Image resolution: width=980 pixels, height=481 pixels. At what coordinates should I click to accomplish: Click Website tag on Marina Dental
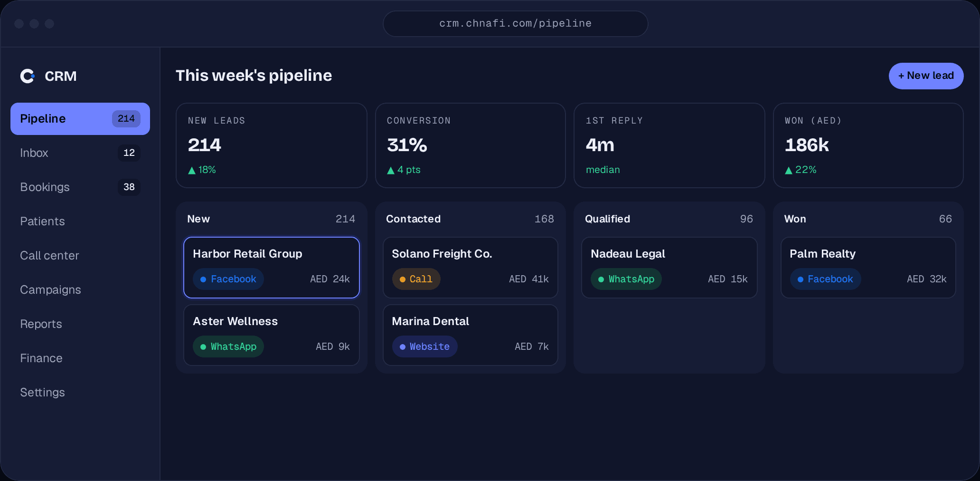pos(424,346)
